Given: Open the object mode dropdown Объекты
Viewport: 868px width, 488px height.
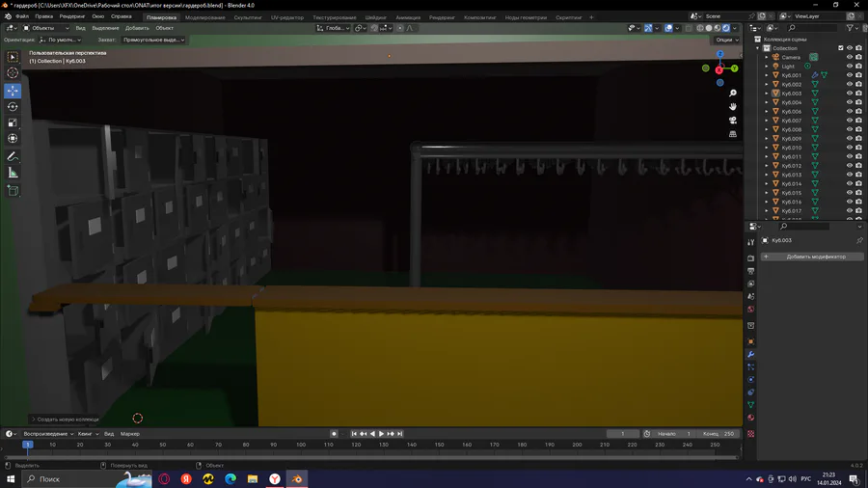Looking at the screenshot, I should click(46, 28).
